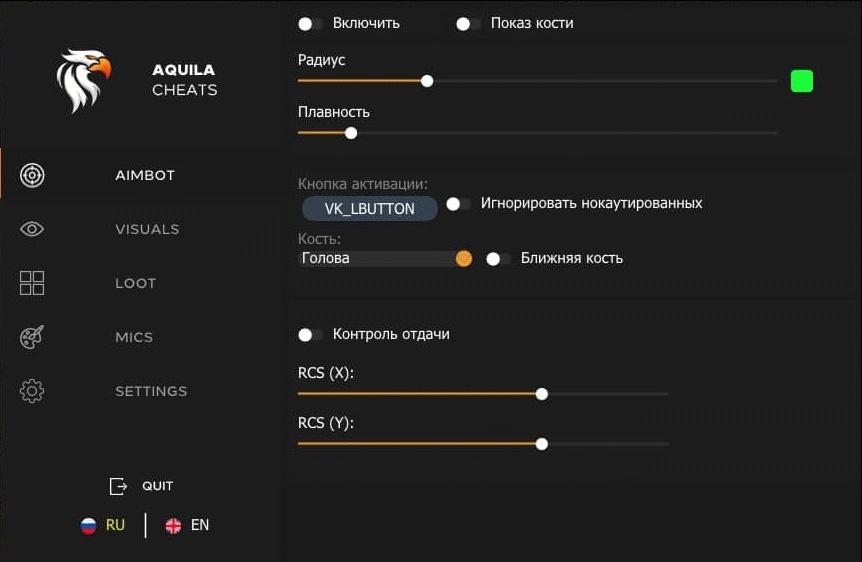Image resolution: width=862 pixels, height=562 pixels.
Task: Open the VISUALS menu section
Action: click(147, 229)
